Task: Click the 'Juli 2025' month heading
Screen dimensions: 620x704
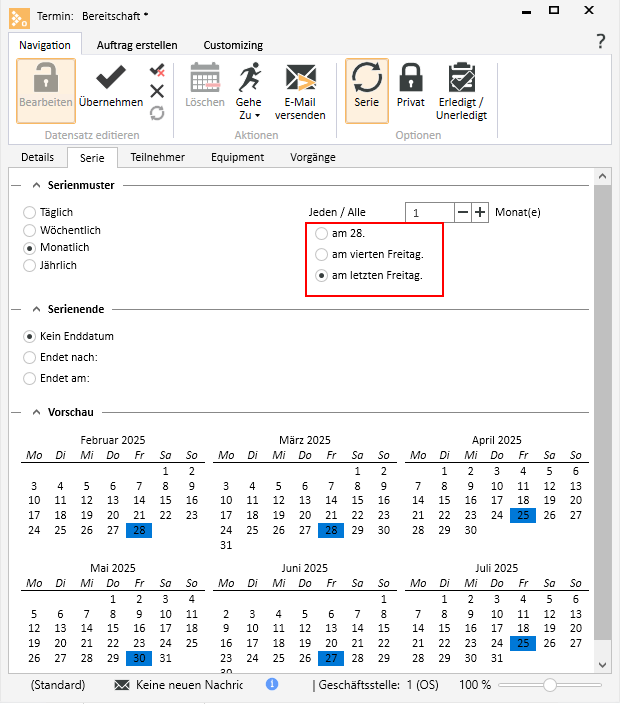Action: [497, 568]
